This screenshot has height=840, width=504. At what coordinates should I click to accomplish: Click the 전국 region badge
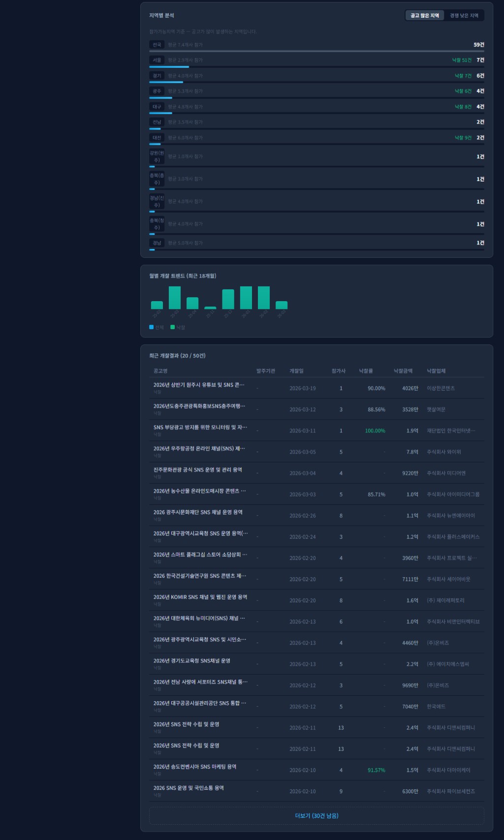pos(157,45)
